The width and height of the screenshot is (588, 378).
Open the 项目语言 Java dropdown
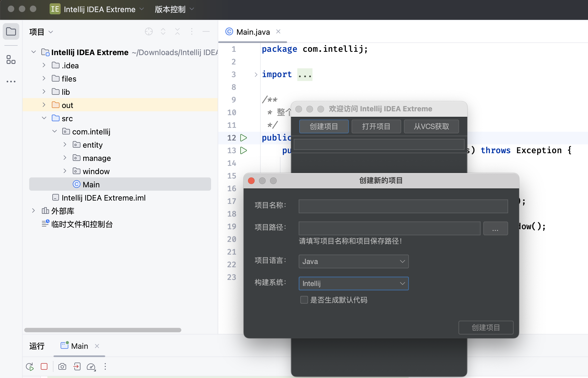coord(354,261)
